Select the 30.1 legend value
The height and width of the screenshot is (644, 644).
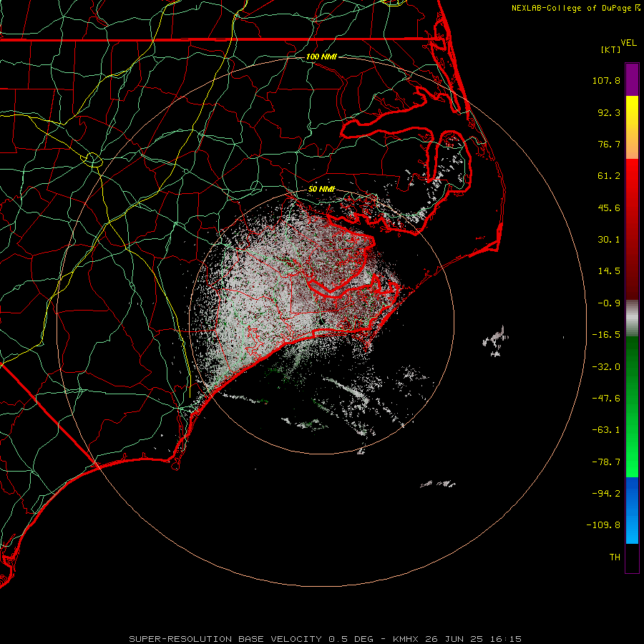(609, 240)
